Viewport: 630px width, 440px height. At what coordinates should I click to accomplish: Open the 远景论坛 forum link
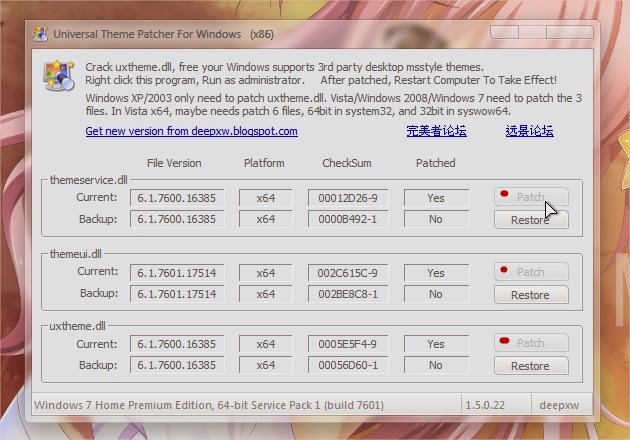(530, 131)
